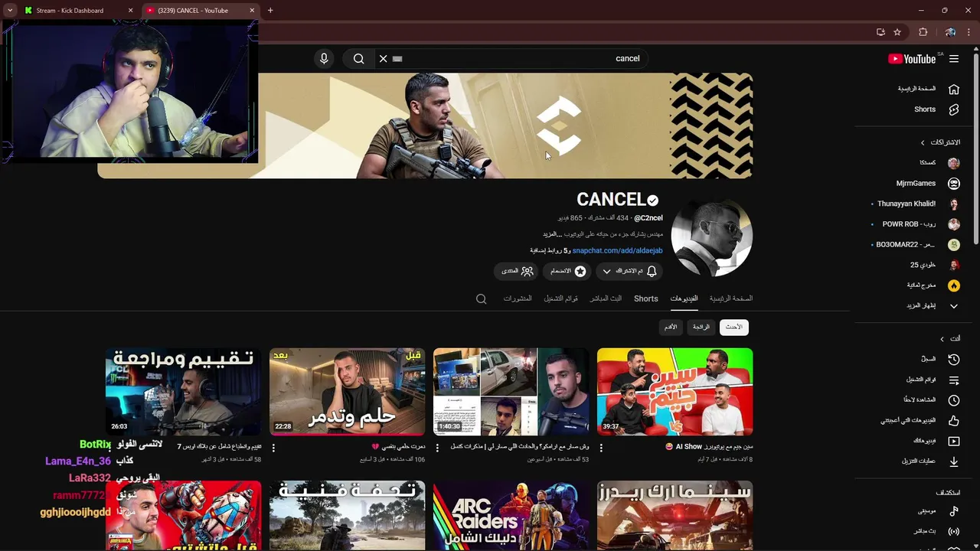Search within channel using tab-bar magnifier
The height and width of the screenshot is (551, 980).
tap(481, 299)
